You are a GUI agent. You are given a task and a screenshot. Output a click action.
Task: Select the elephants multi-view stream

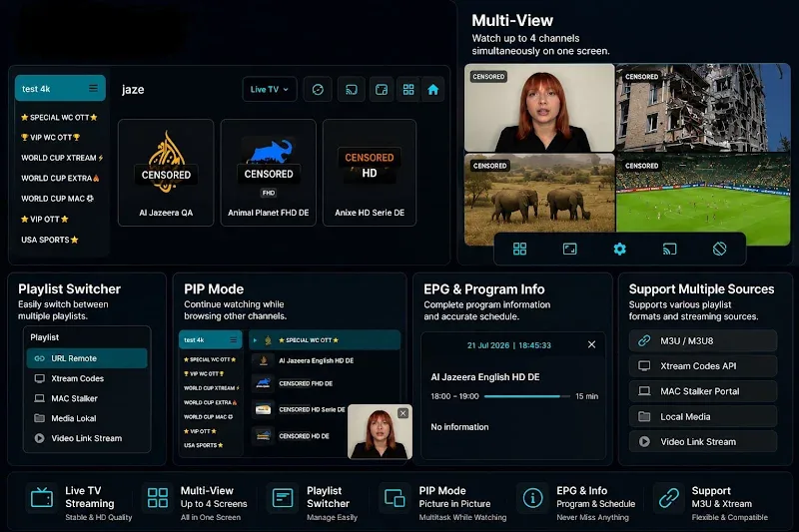539,194
